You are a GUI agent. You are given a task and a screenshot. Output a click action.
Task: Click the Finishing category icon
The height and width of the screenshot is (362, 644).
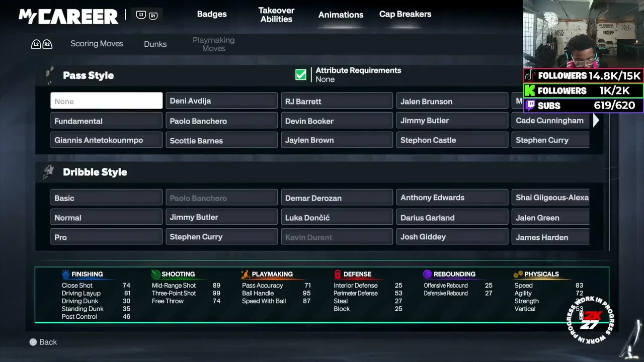tap(65, 274)
